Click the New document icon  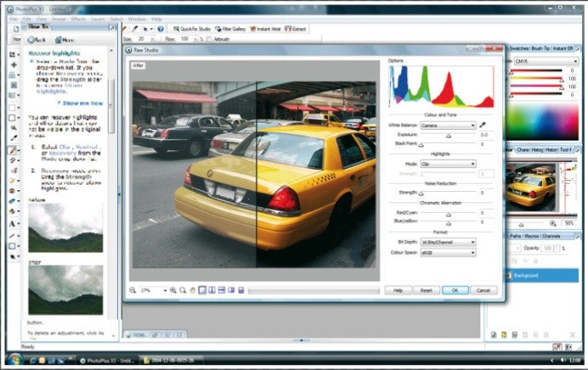click(x=16, y=29)
